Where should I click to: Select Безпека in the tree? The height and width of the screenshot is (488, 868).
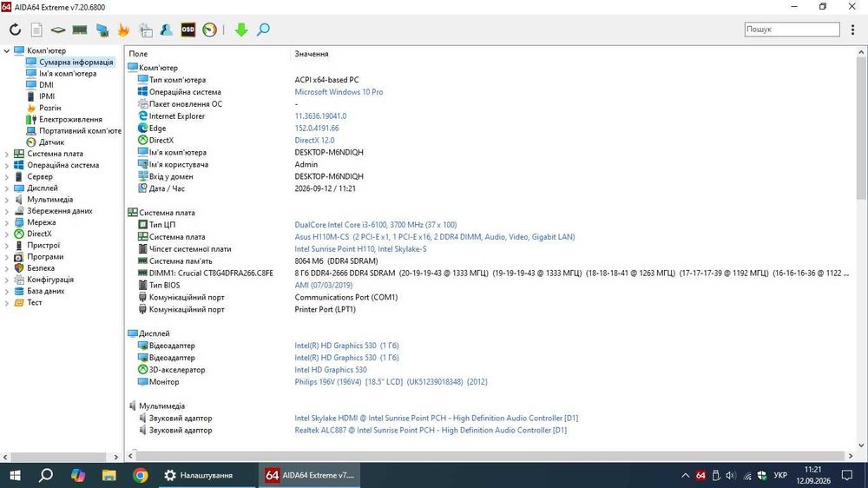(41, 268)
